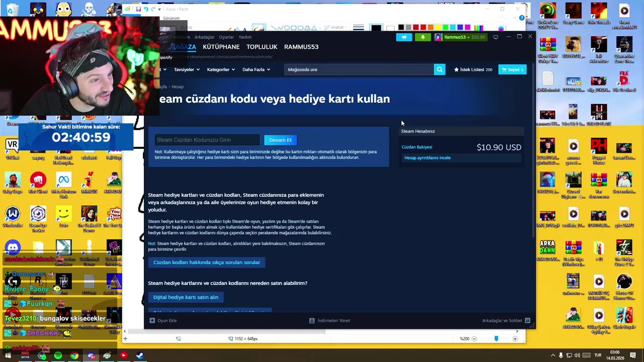Viewport: 644px width, 362px height.
Task: Select black color swatch in Paint
Action: point(401,27)
